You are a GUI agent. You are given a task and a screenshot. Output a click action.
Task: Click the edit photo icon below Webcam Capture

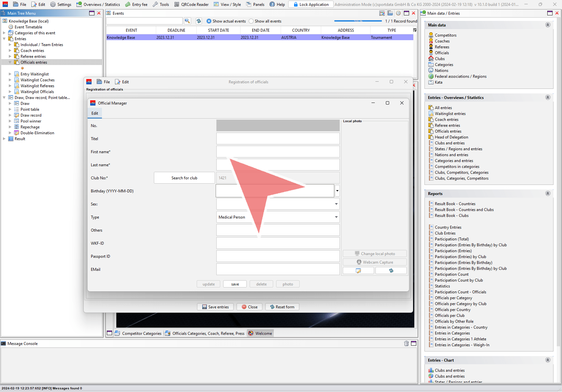pos(358,270)
